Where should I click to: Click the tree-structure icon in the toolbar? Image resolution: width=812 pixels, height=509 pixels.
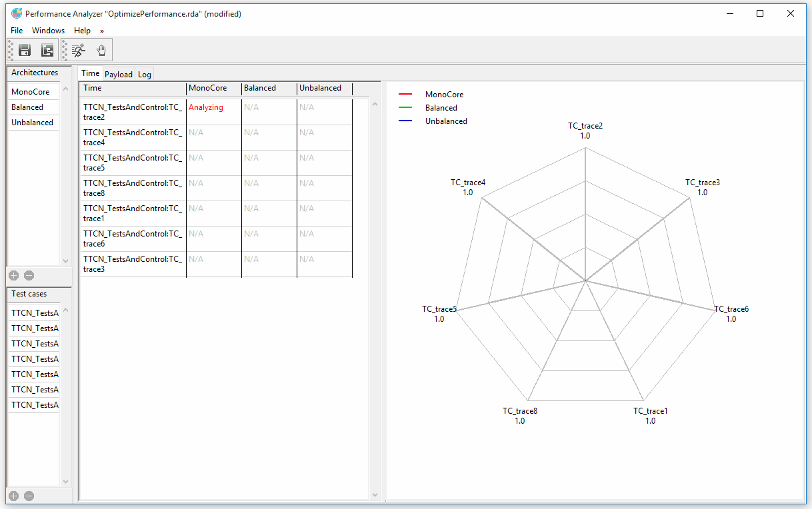pyautogui.click(x=47, y=50)
